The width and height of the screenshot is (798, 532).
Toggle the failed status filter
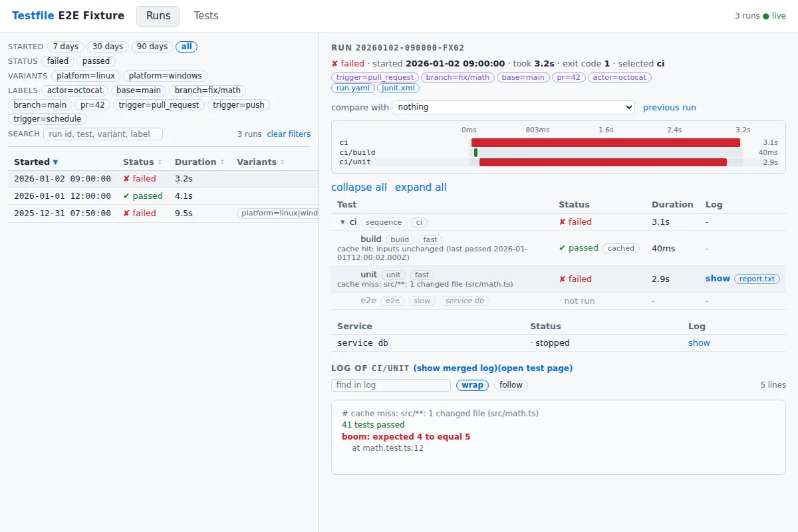58,61
